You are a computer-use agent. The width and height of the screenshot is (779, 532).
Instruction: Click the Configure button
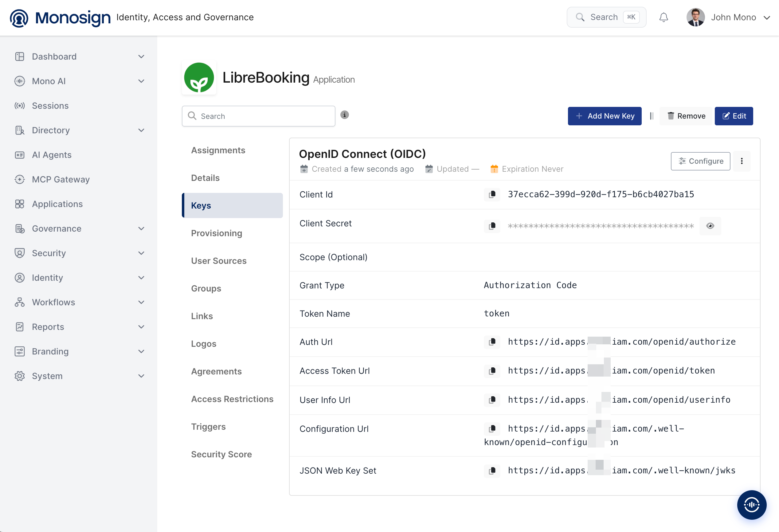click(x=700, y=161)
